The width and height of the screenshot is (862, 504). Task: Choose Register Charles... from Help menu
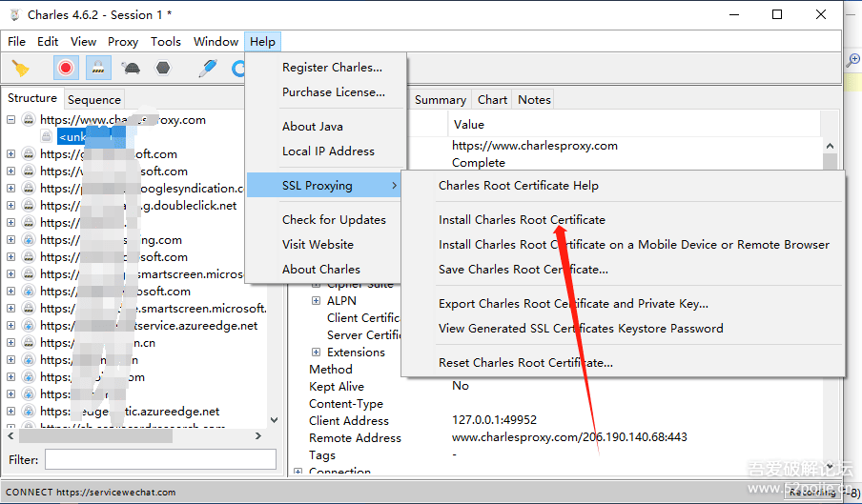click(x=332, y=68)
